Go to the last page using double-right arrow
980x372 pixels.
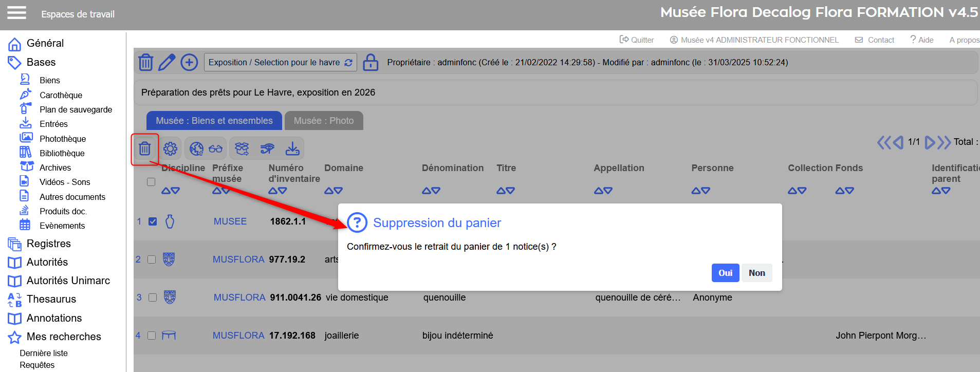944,142
